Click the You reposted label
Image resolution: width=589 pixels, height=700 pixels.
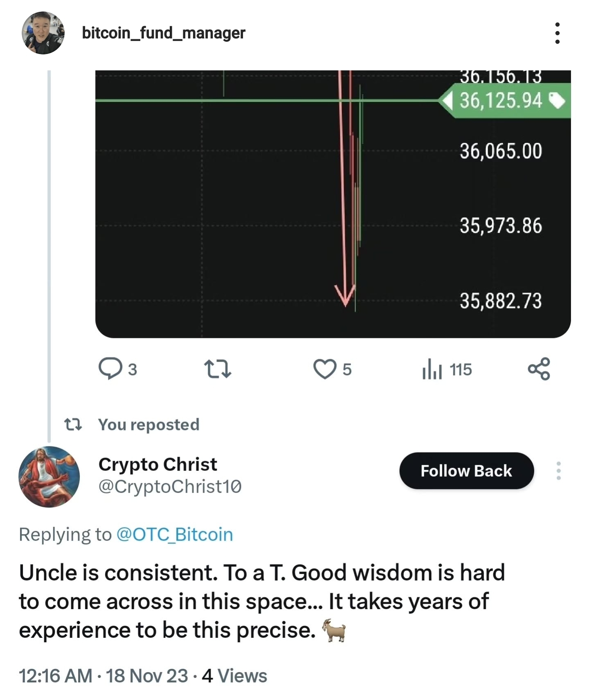click(x=148, y=425)
